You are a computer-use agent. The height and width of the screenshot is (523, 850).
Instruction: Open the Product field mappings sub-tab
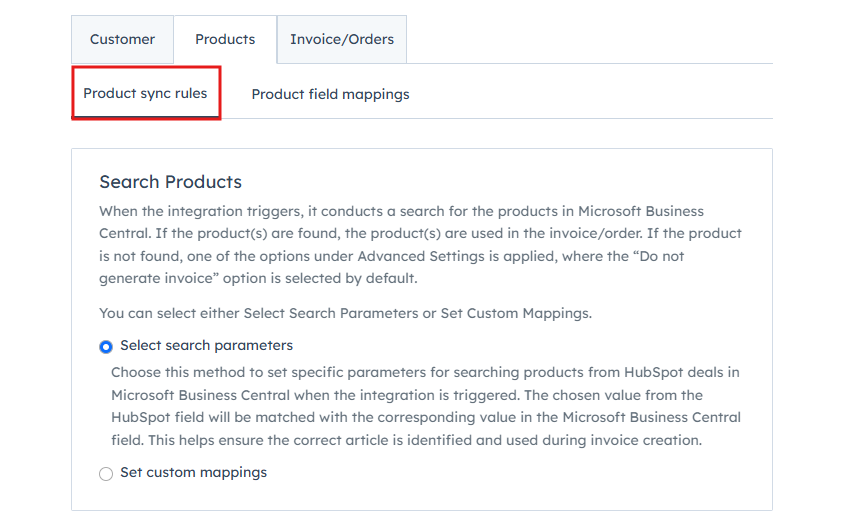[x=330, y=94]
